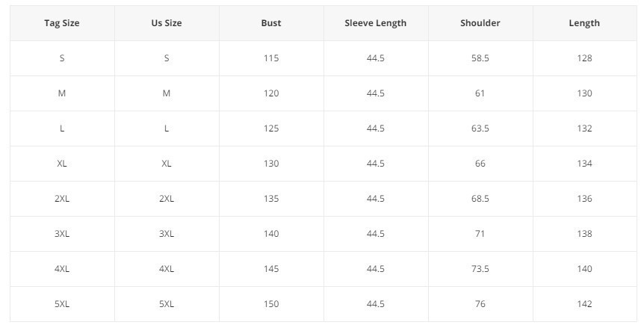Click the XL row sleeve length 44.5
This screenshot has height=328, width=644.
coord(375,164)
